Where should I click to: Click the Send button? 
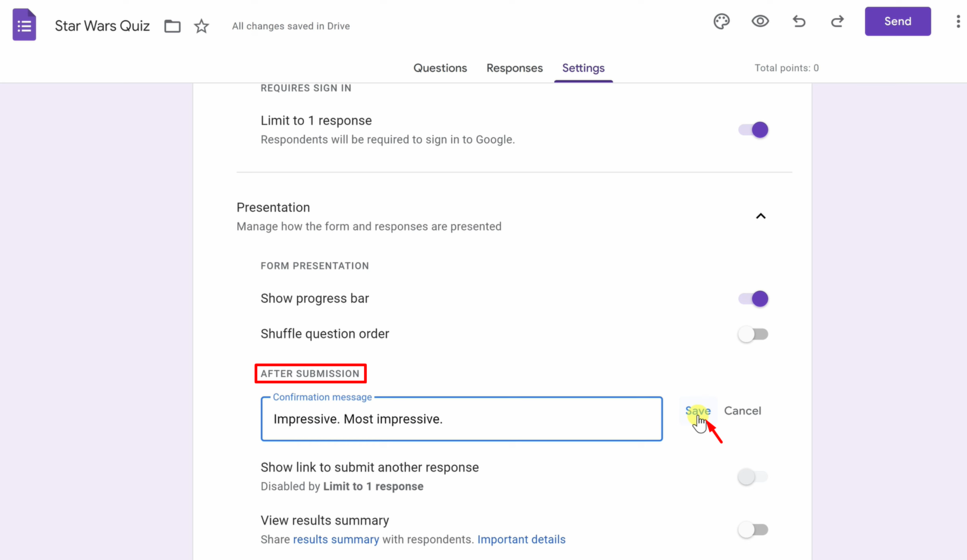(x=898, y=21)
